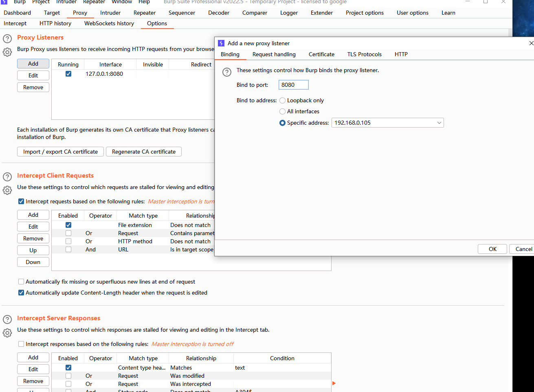Open help for Intercept Client Requests
The image size is (534, 392).
tap(7, 177)
